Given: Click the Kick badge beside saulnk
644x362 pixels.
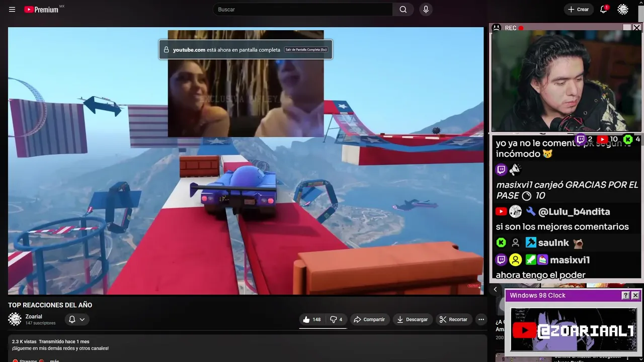Looking at the screenshot, I should pos(501,243).
